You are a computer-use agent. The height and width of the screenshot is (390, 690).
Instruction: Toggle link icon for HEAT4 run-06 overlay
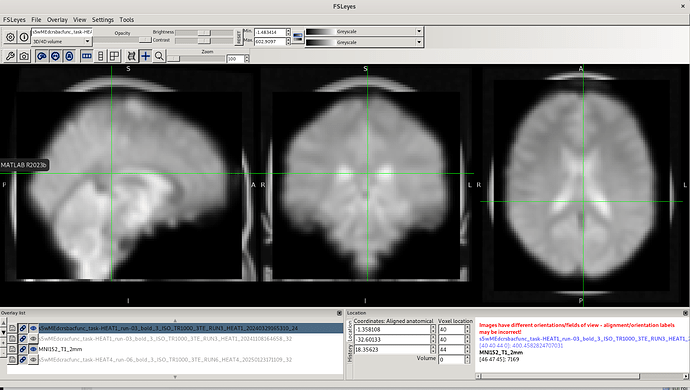click(x=23, y=360)
